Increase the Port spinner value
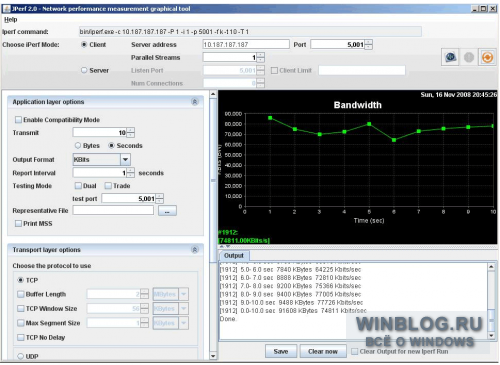This screenshot has height=365, width=500. click(368, 42)
